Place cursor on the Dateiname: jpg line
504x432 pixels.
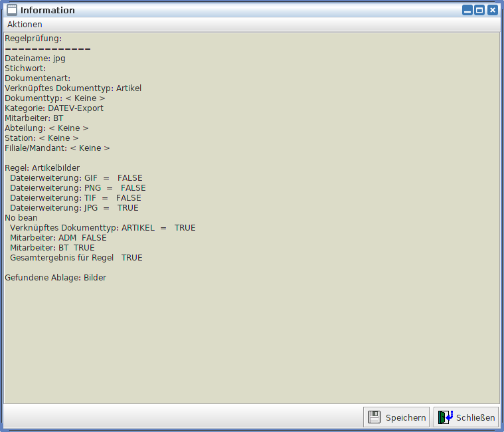(x=35, y=58)
